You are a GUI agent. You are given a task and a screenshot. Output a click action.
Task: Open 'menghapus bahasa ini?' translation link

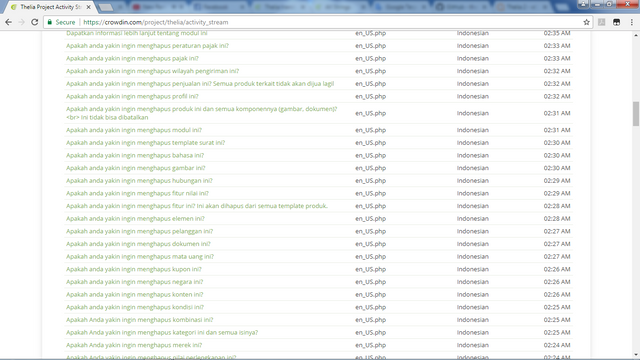tap(135, 156)
